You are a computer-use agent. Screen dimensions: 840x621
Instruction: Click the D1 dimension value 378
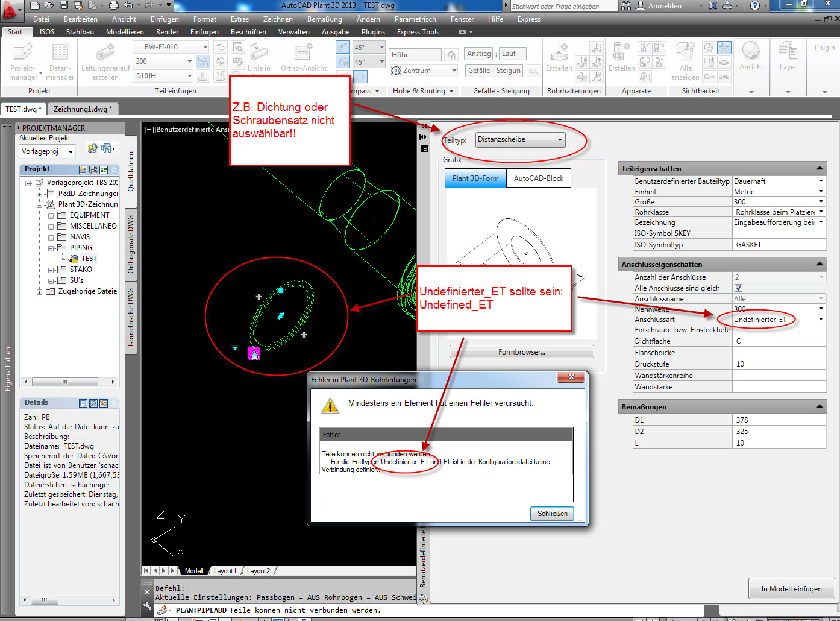[779, 420]
